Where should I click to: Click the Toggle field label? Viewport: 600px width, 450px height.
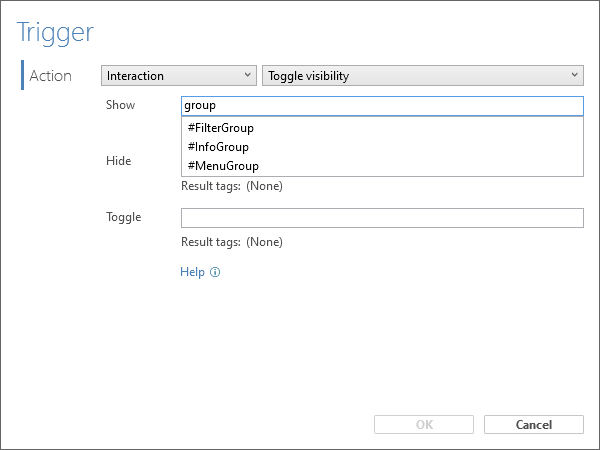pyautogui.click(x=124, y=217)
